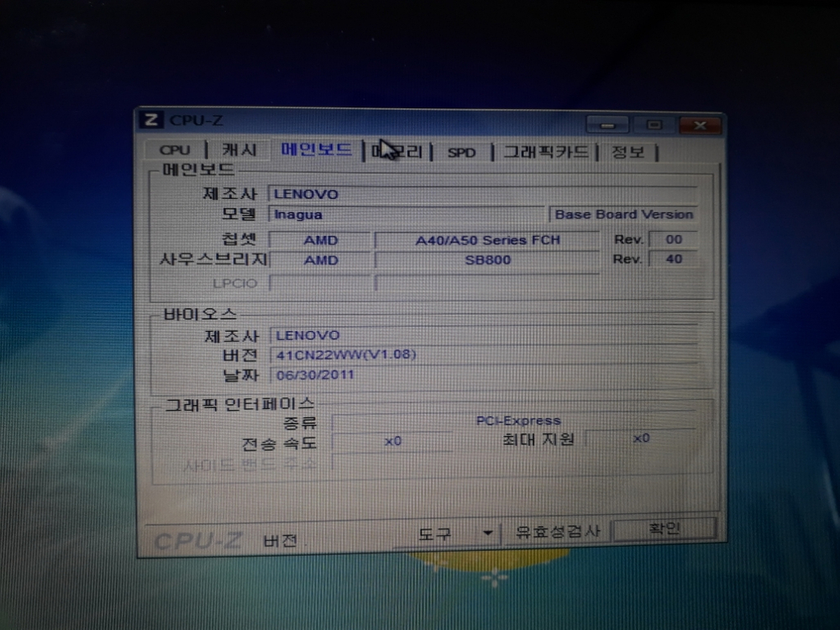Switch to the SPD tab
Screen dimensions: 840x630
point(462,153)
